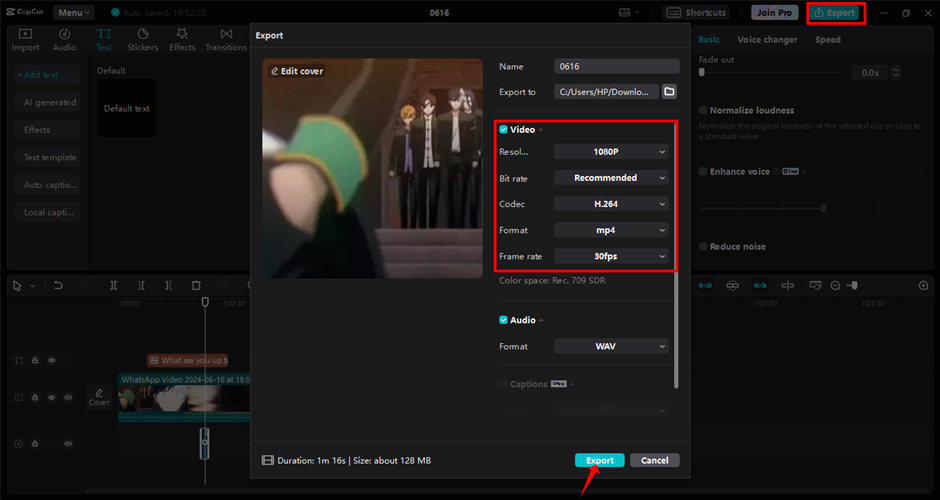Open the Stickers panel

[x=143, y=40]
